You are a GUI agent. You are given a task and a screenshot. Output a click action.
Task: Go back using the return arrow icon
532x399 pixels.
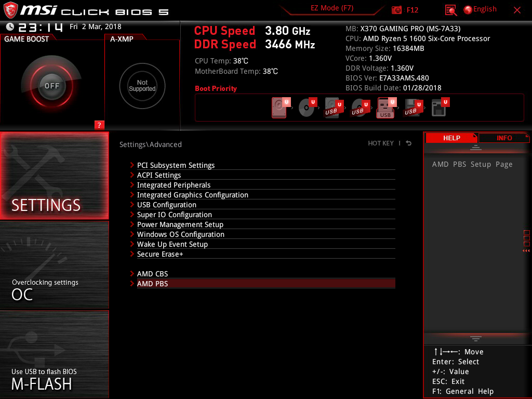[x=409, y=143]
